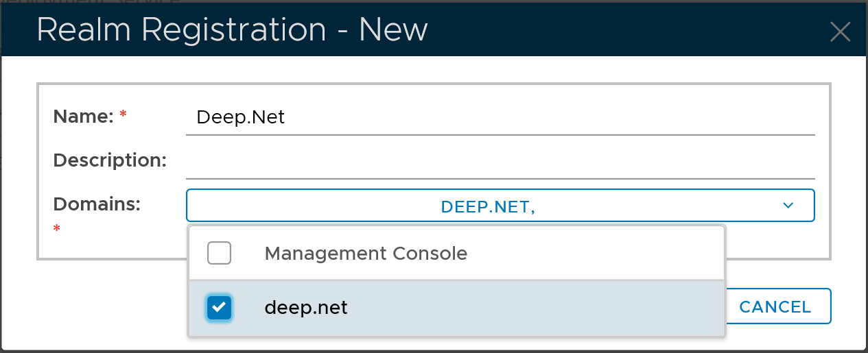The height and width of the screenshot is (353, 868).
Task: Click empty area right of Management Console option
Action: 590,254
